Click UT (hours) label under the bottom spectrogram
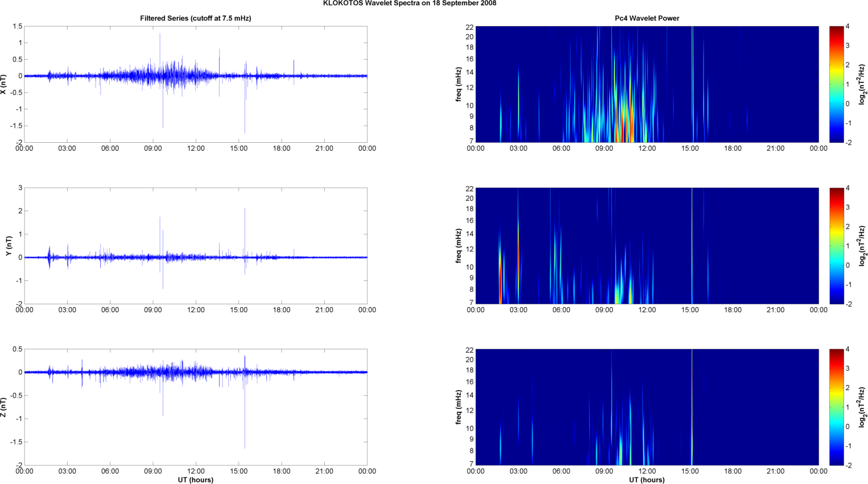868x484 pixels. pyautogui.click(x=647, y=480)
